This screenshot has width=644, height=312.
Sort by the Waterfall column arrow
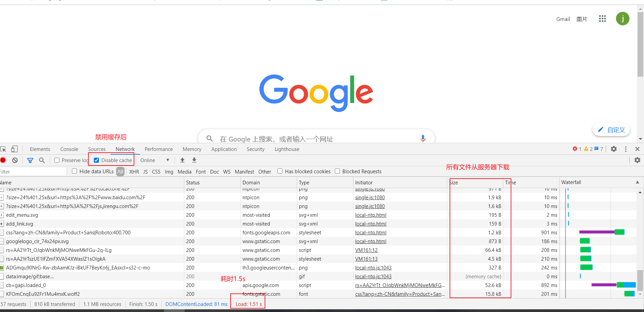click(638, 182)
